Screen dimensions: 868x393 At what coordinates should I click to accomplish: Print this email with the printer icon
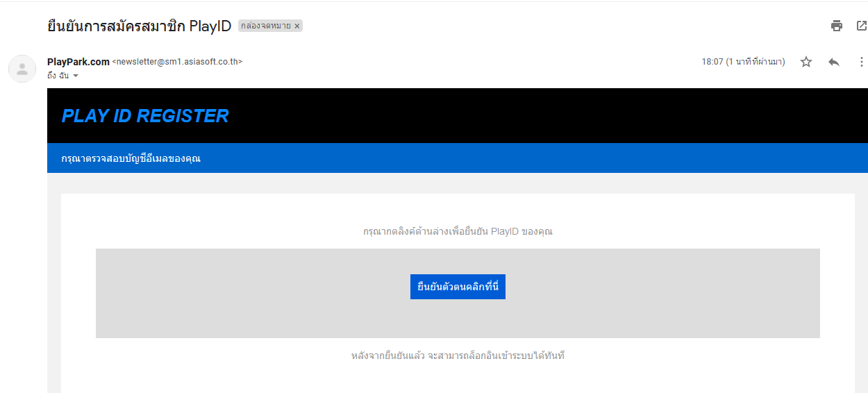coord(837,26)
